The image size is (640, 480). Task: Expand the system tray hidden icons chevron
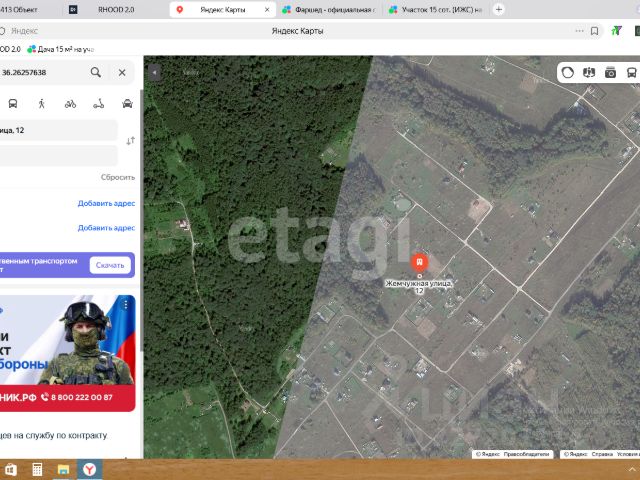tap(632, 470)
